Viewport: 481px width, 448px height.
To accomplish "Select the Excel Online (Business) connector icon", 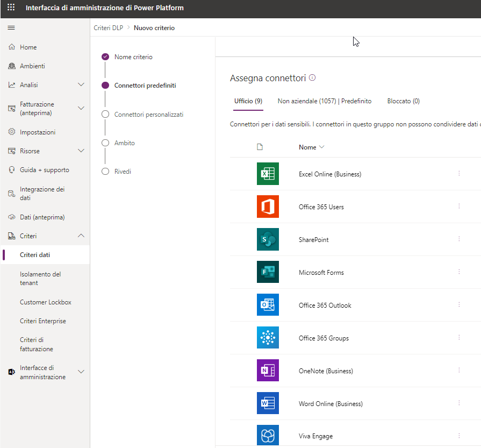I will click(x=268, y=174).
